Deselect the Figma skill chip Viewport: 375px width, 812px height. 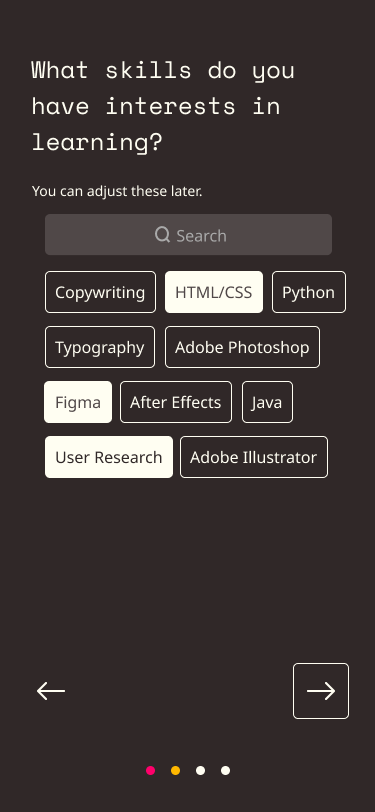point(78,402)
